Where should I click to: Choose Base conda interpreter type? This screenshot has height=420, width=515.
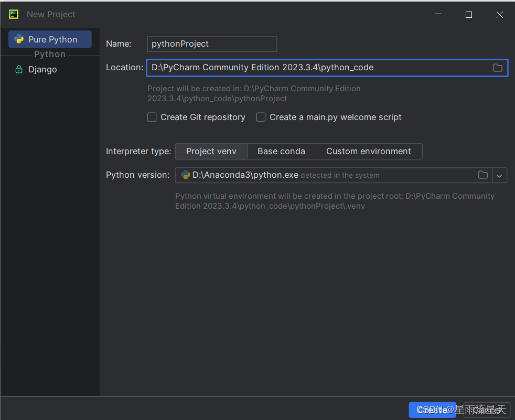coord(281,152)
